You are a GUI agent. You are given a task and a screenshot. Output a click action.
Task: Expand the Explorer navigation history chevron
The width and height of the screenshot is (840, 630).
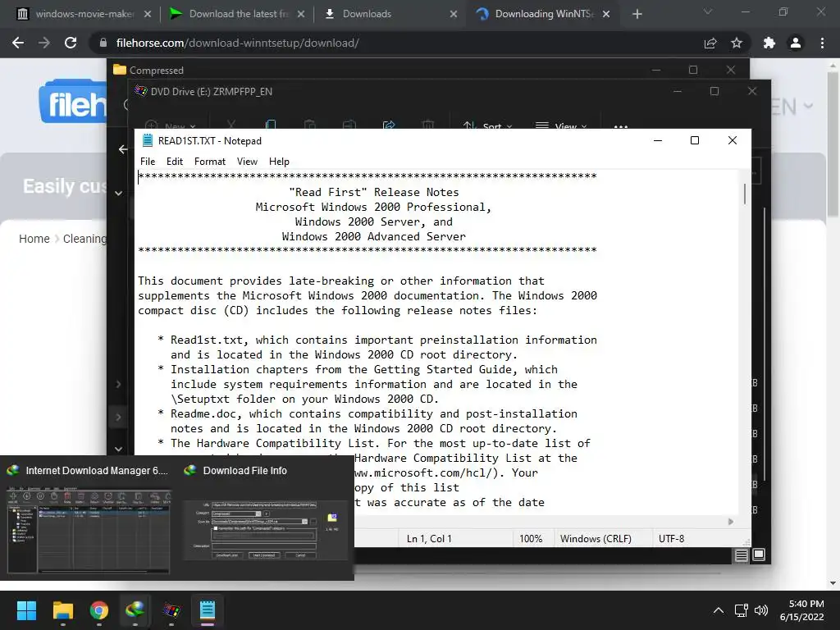click(x=118, y=193)
